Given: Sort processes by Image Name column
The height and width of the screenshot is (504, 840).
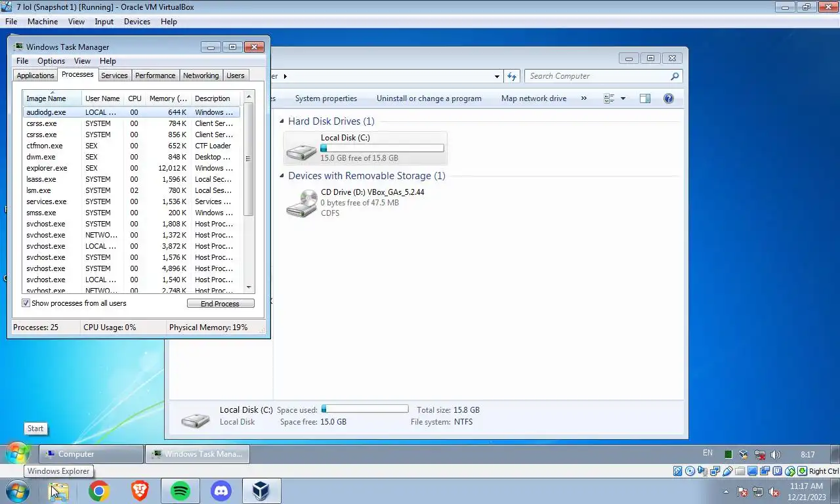Looking at the screenshot, I should point(52,98).
